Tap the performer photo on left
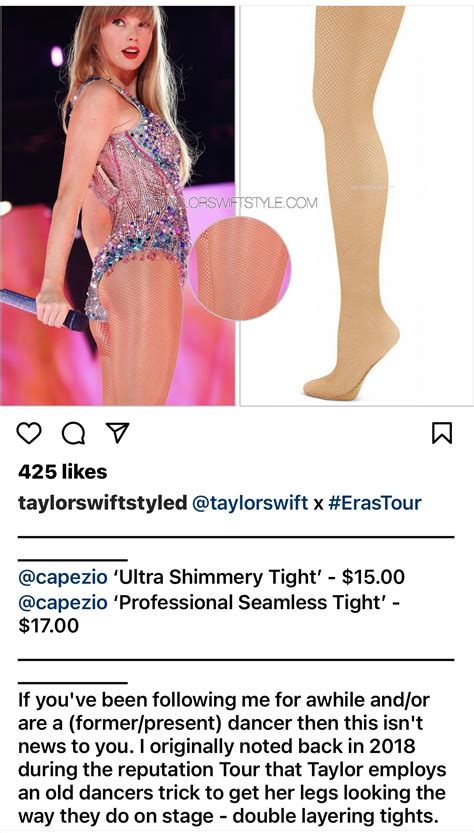474x833 pixels. tap(118, 206)
